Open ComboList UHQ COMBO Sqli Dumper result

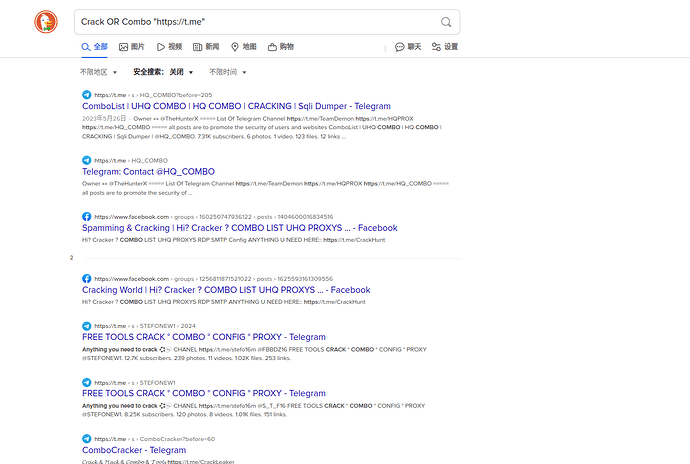click(x=236, y=106)
